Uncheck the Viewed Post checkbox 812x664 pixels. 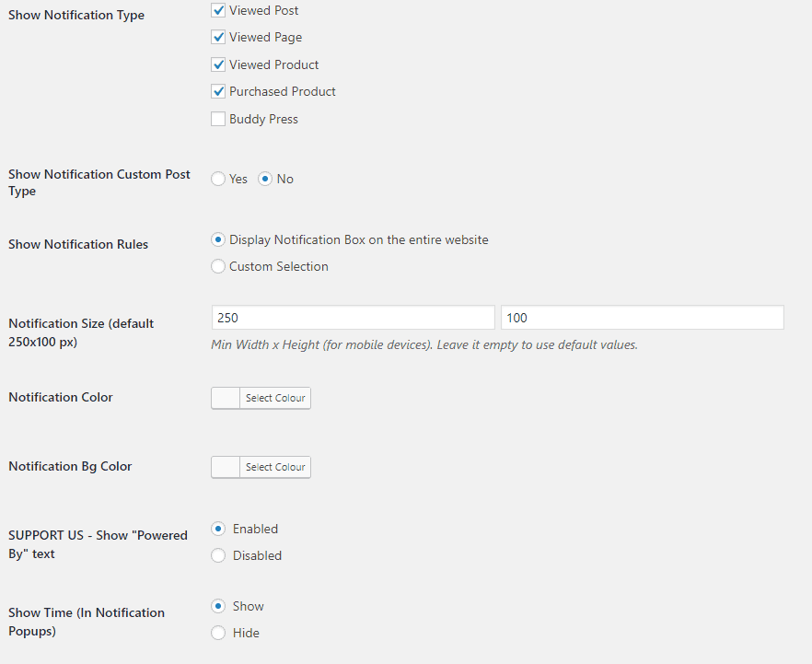[x=218, y=10]
